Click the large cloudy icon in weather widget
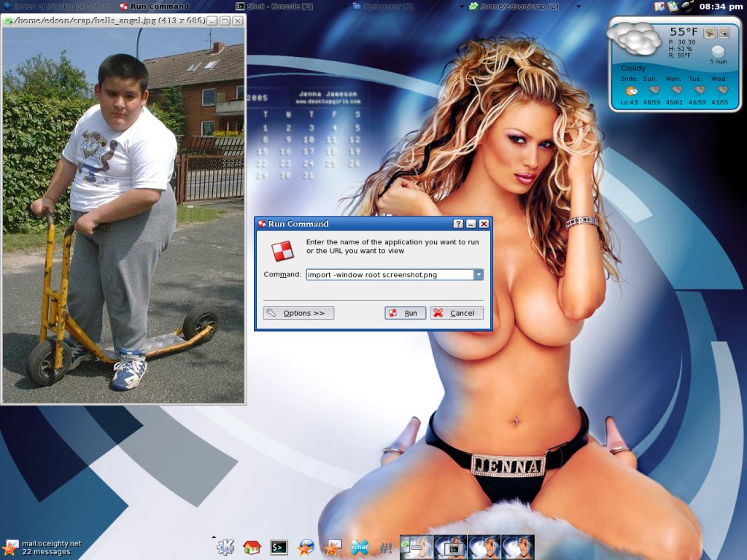 635,39
